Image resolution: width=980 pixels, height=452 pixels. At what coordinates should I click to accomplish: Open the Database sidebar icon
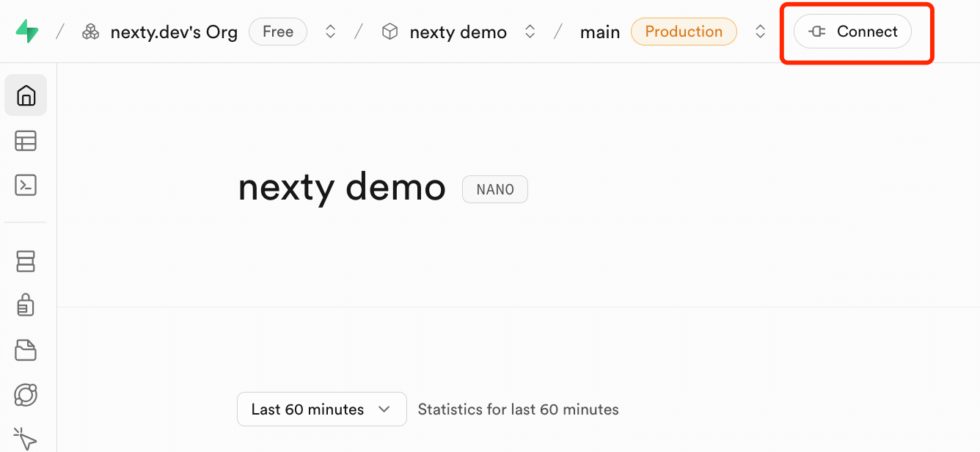click(26, 261)
